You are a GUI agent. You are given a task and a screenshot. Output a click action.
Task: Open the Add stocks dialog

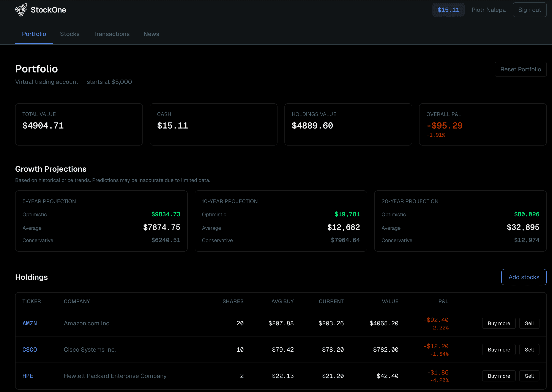524,277
